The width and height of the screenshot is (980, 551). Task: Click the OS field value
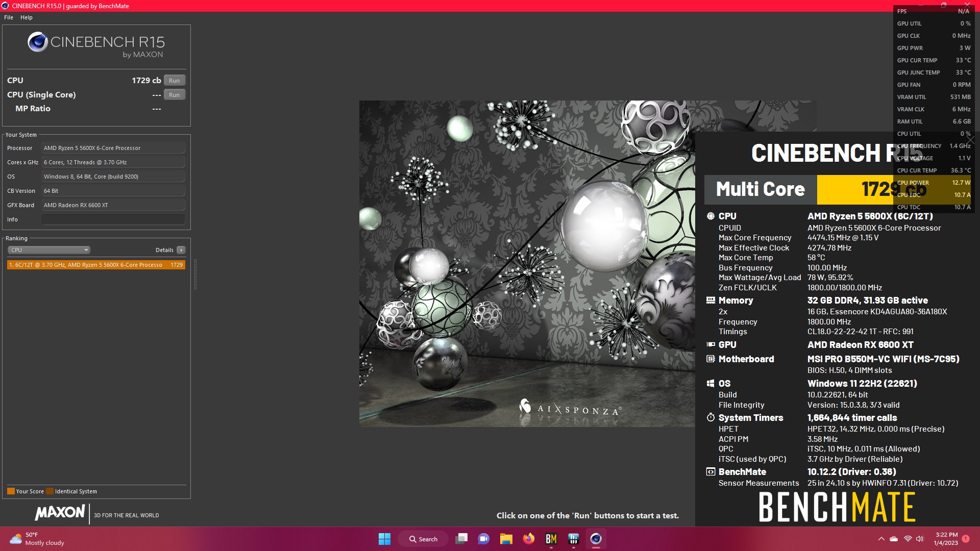(x=113, y=177)
